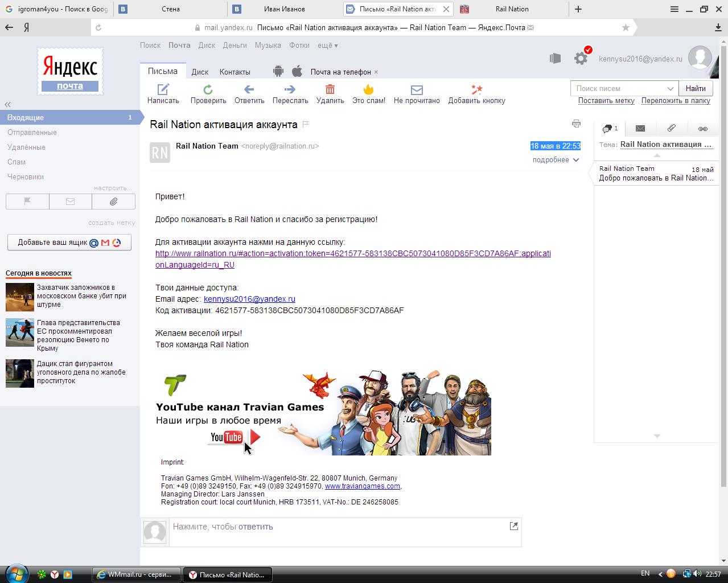Flag the Rail Nation letter subject
Image resolution: width=728 pixels, height=583 pixels.
(x=306, y=124)
